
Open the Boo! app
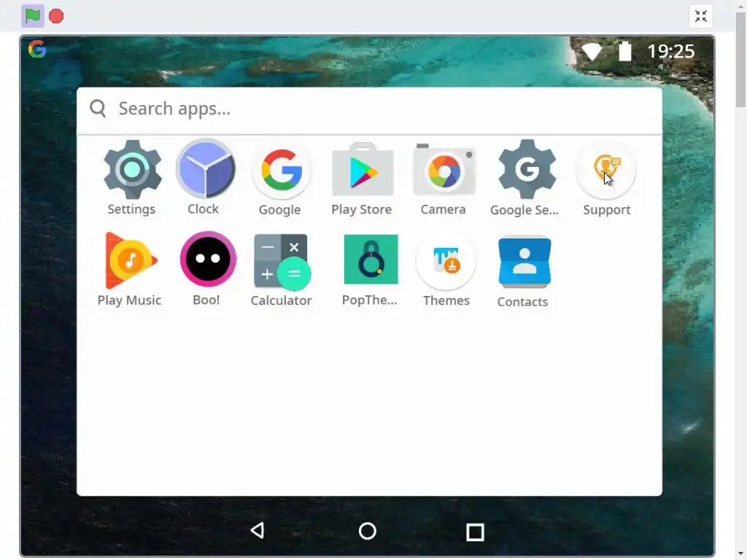(208, 259)
